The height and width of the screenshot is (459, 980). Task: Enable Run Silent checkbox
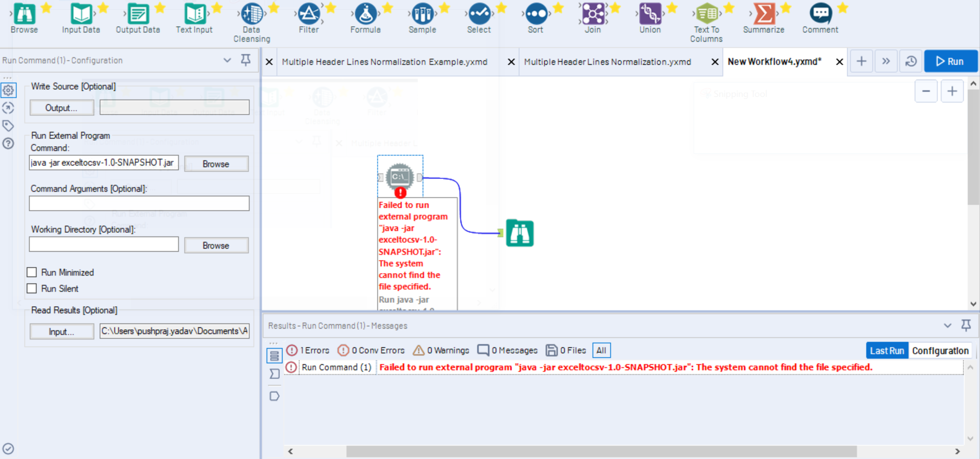[32, 289]
